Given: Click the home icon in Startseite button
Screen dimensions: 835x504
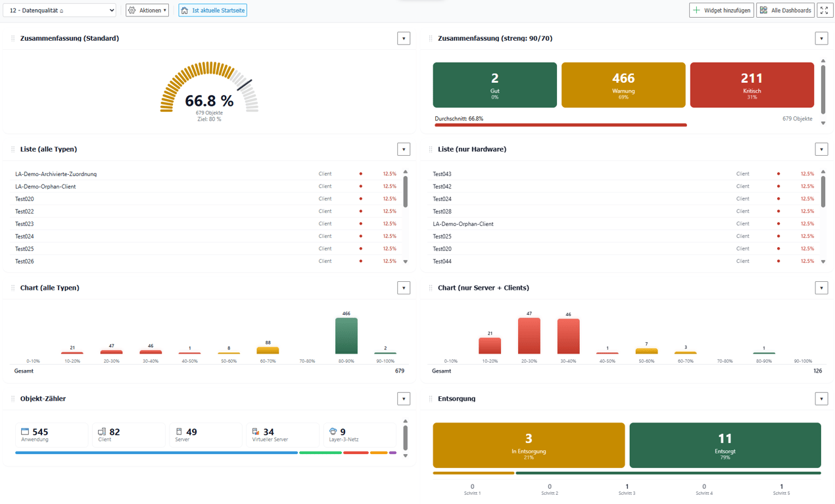Looking at the screenshot, I should pos(185,11).
